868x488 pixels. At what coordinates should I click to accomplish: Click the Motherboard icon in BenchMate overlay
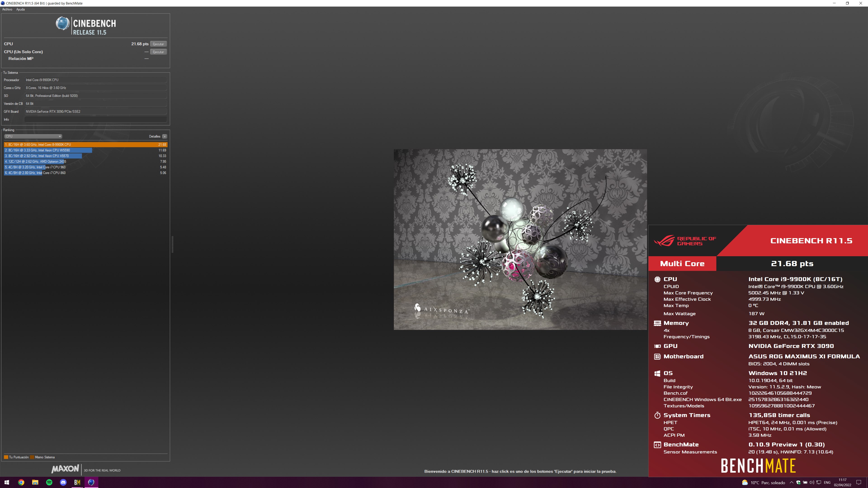pos(657,356)
